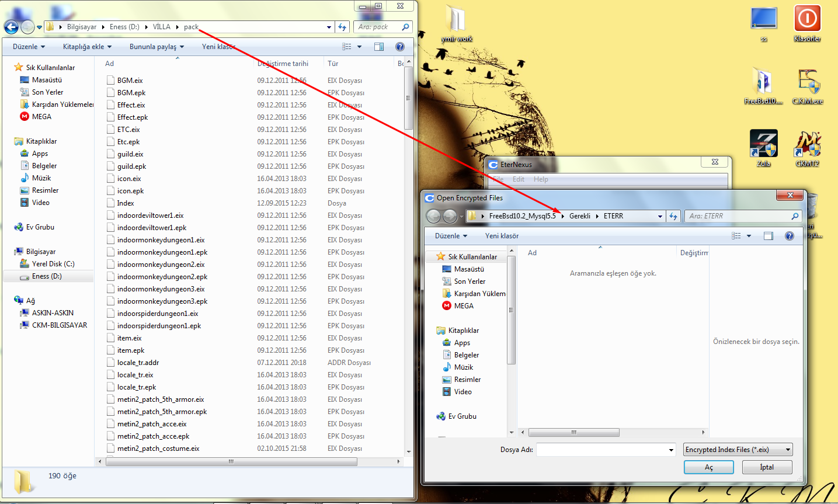Open Düzenle dropdown in Open dialog
Image resolution: width=838 pixels, height=504 pixels.
click(x=451, y=236)
